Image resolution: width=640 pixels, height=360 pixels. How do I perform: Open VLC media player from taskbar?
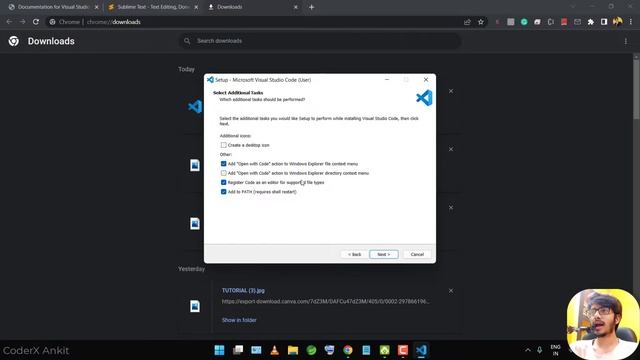(274, 350)
